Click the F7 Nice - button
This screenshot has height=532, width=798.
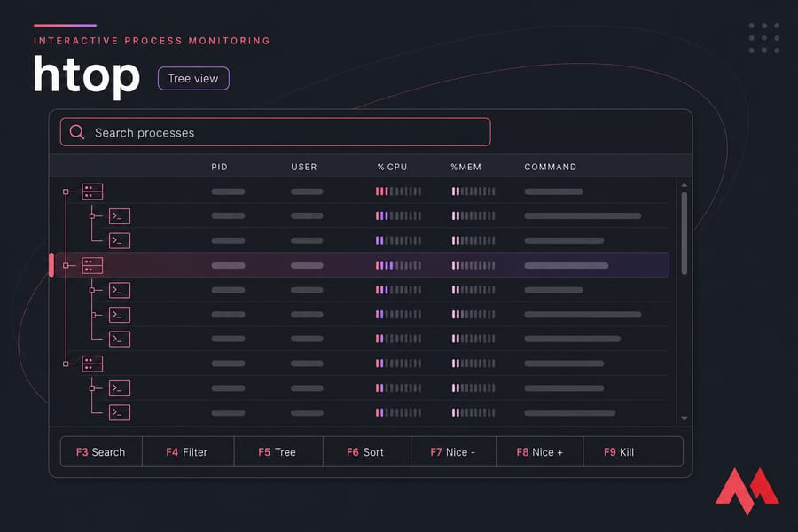[x=453, y=452]
